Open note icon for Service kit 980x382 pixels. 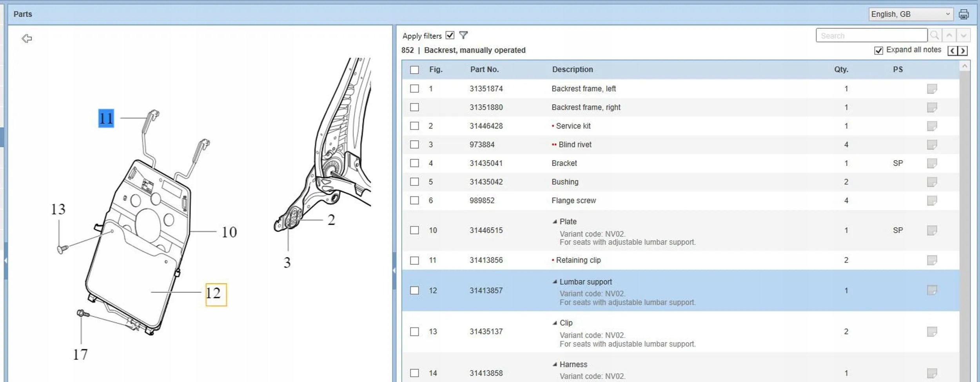932,126
